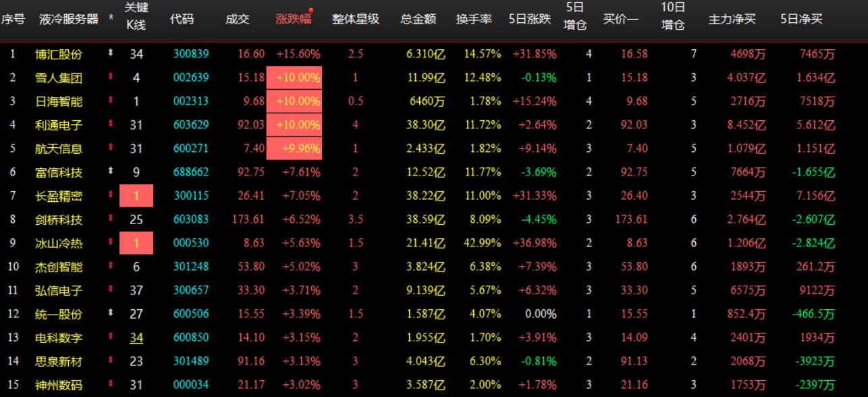Click the red marker icon beside 电科数字
Screen dimensions: 868x397
tap(111, 336)
